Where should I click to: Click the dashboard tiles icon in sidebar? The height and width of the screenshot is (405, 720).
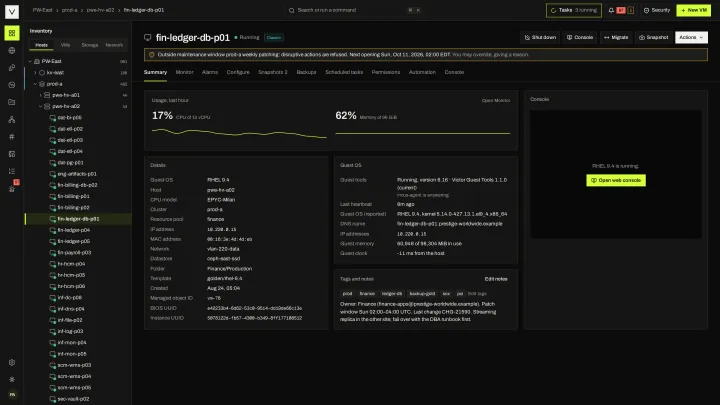12,154
